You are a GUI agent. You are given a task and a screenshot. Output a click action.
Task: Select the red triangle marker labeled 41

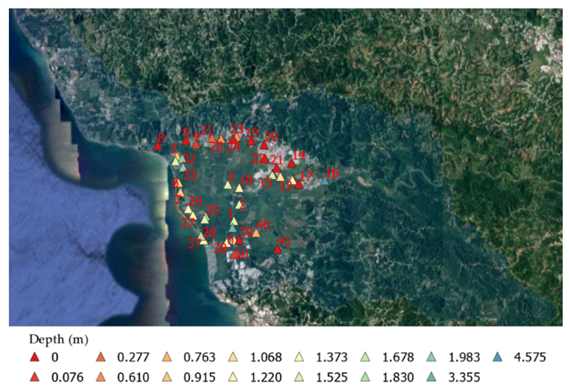(x=278, y=249)
